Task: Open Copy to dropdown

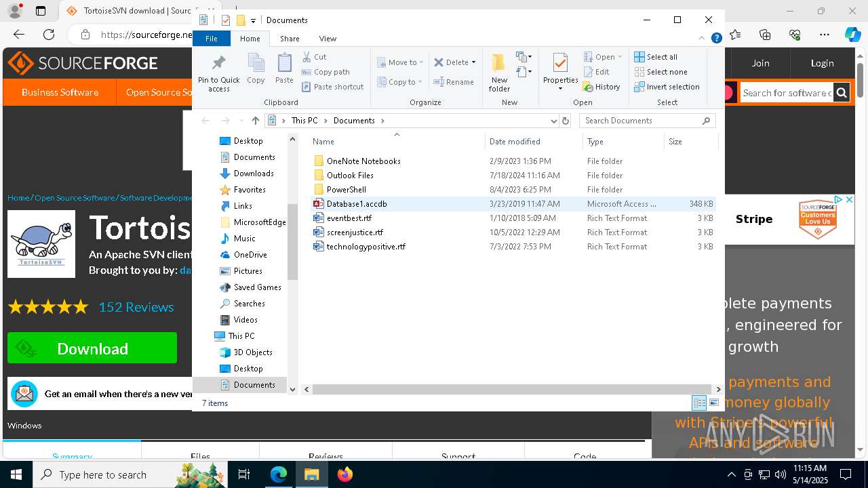Action: tap(400, 82)
